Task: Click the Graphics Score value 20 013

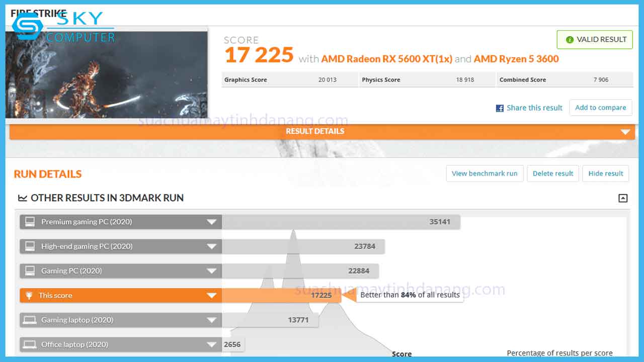Action: [x=328, y=79]
